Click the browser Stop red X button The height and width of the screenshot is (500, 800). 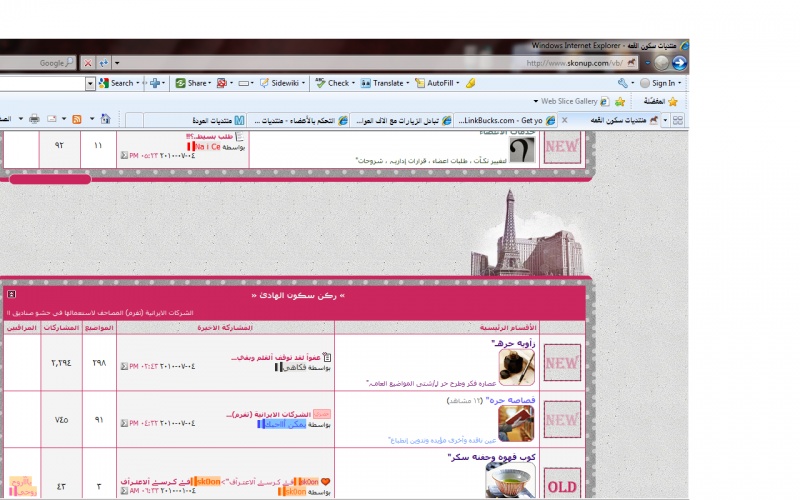(x=88, y=63)
